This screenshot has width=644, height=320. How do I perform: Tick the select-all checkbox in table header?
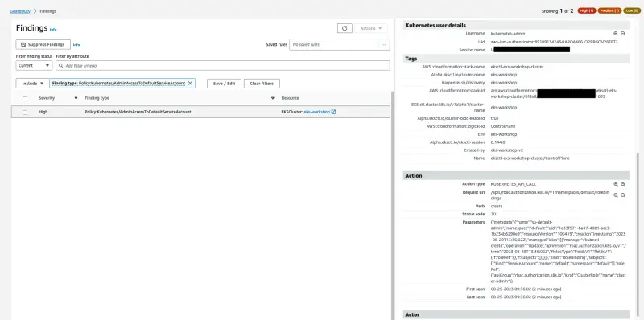(x=25, y=99)
